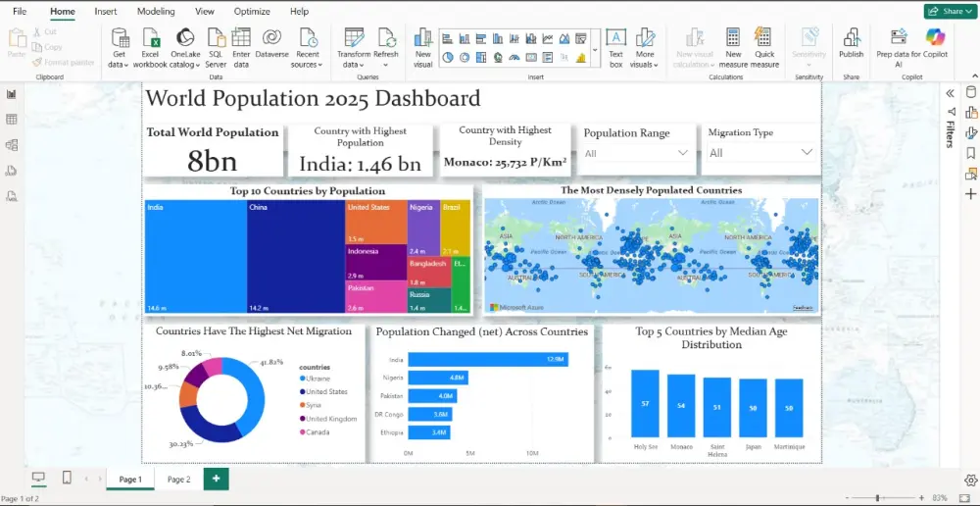Switch to the Insert ribbon tab
The width and height of the screenshot is (980, 506).
click(x=105, y=11)
